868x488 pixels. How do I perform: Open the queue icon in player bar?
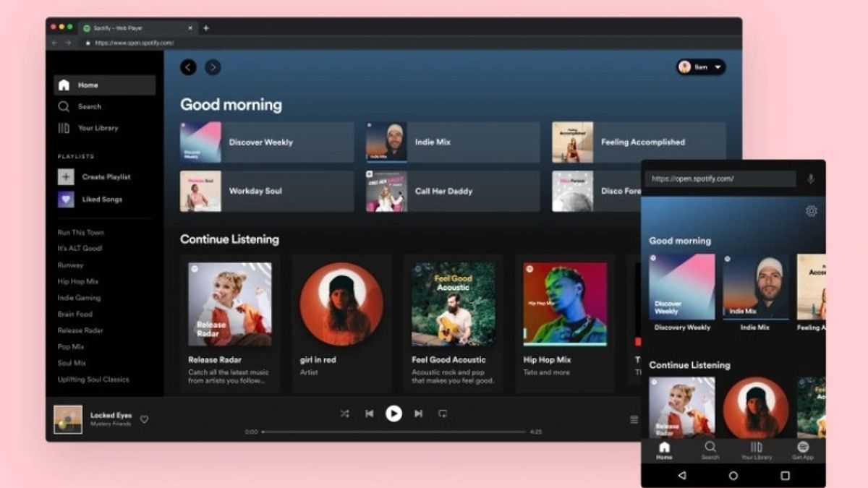[x=634, y=419]
